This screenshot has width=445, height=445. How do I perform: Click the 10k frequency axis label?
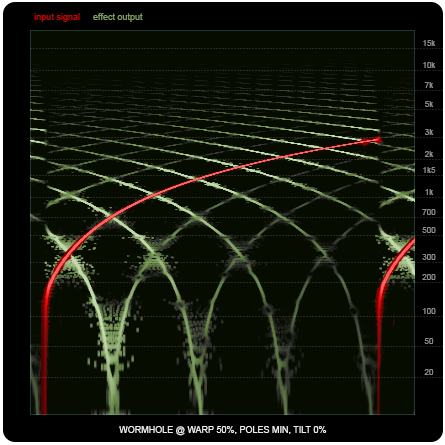[x=429, y=65]
